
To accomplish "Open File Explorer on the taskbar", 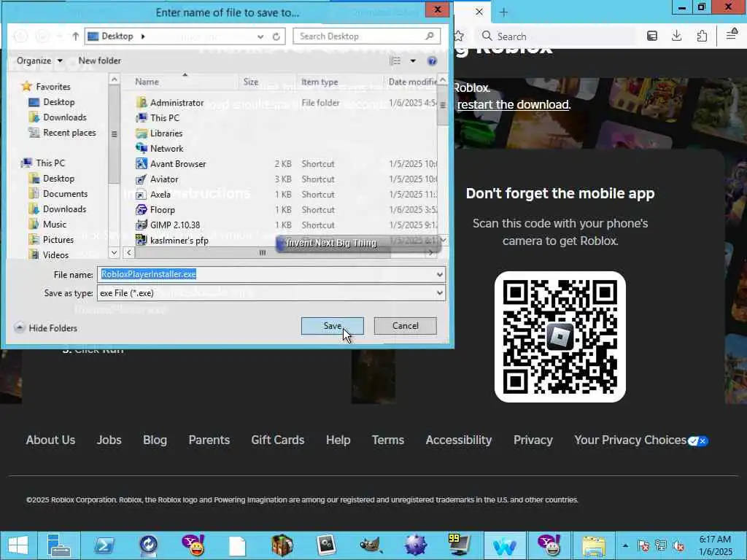I will (x=594, y=545).
